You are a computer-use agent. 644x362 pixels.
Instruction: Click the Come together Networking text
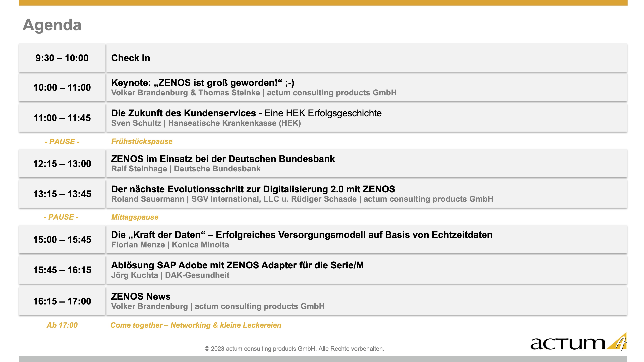click(x=196, y=325)
